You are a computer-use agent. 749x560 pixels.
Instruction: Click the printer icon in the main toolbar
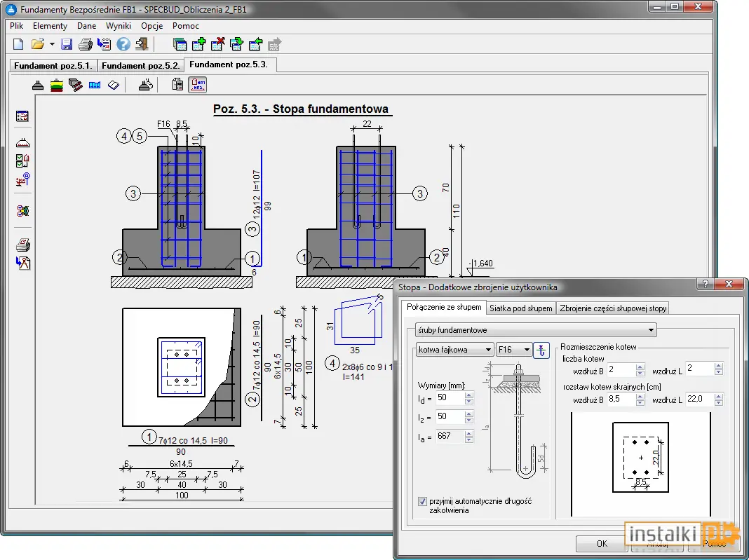click(85, 44)
